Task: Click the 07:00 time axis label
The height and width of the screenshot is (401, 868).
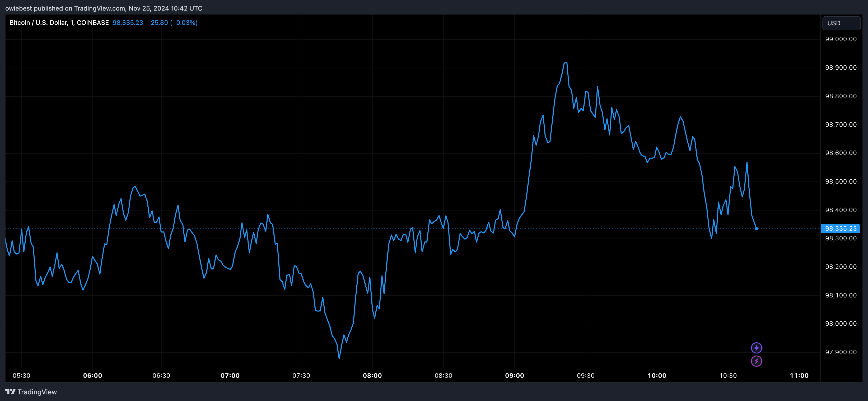Action: point(230,375)
